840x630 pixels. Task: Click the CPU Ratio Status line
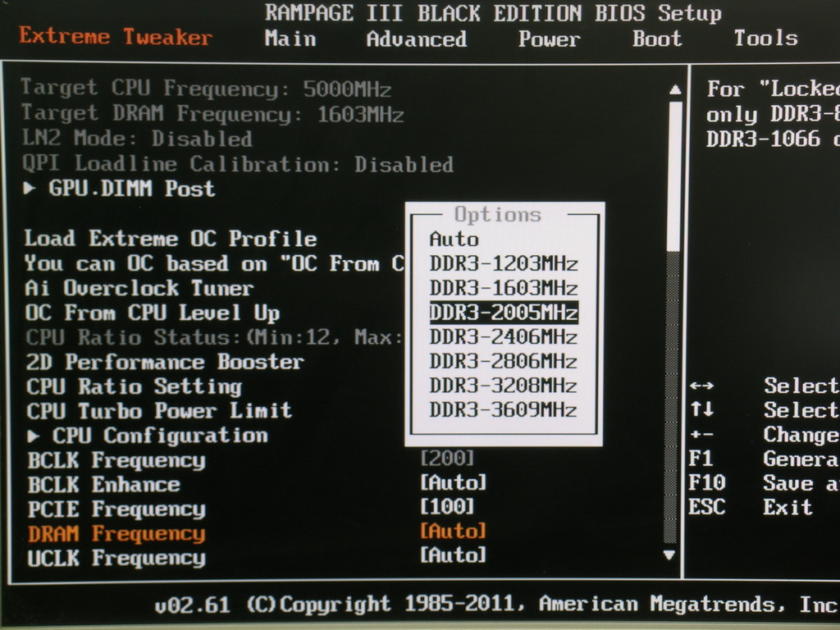coord(214,337)
